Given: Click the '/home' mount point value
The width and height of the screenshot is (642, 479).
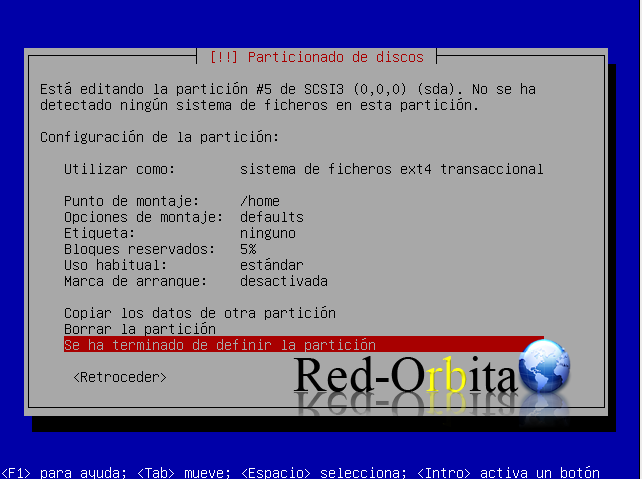Looking at the screenshot, I should [260, 201].
